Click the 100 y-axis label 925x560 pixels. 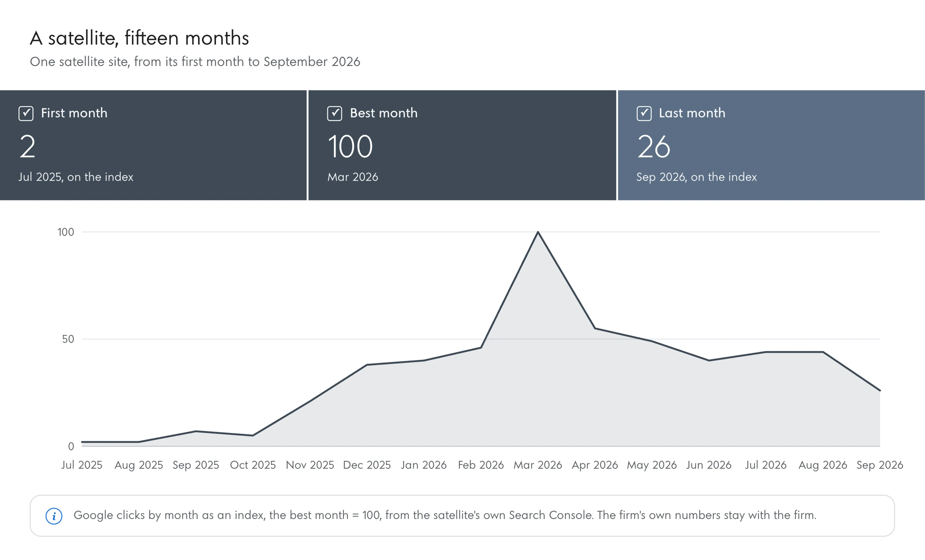[x=66, y=232]
